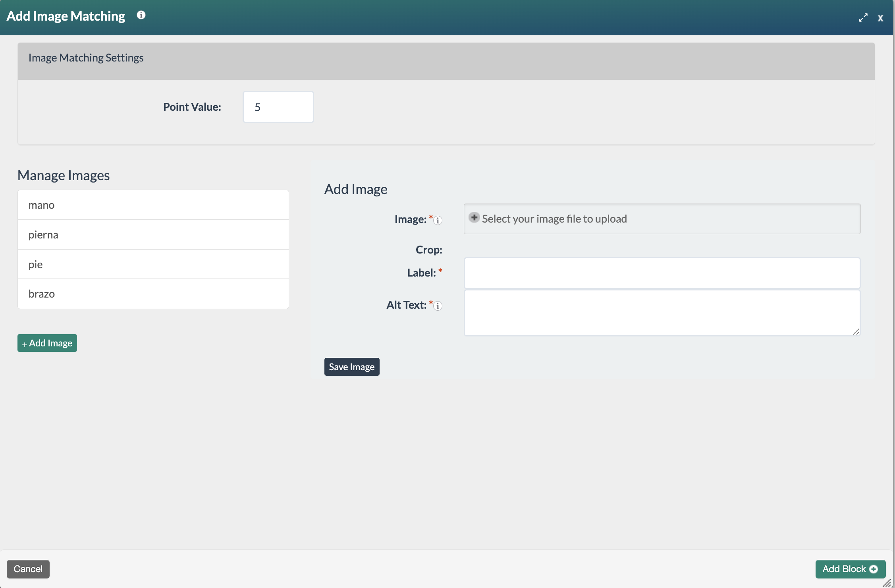Select the pierna image row
This screenshot has width=895, height=588.
pyautogui.click(x=153, y=234)
